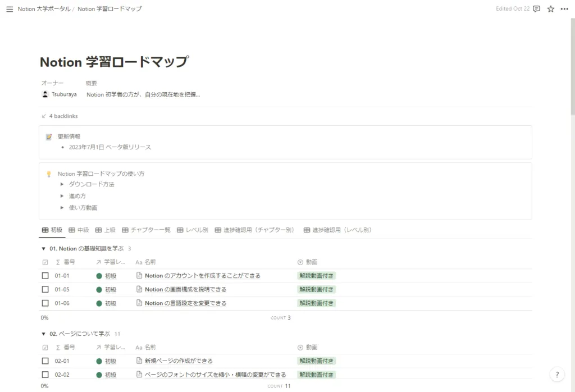This screenshot has height=392, width=575.
Task: Click the 概要 property value text
Action: pos(143,94)
